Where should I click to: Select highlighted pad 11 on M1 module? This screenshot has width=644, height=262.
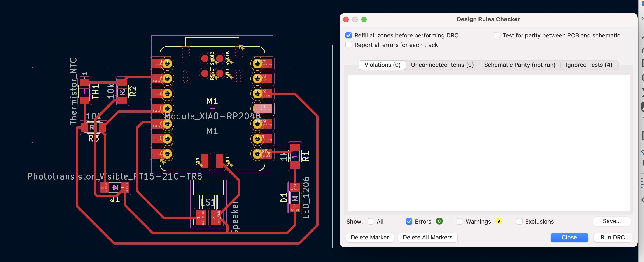263,109
